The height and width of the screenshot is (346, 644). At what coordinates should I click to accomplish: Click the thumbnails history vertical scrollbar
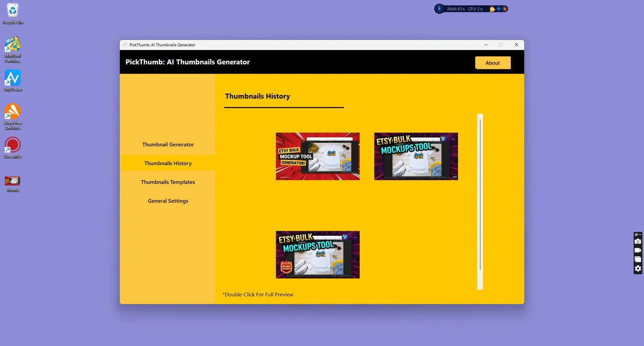pos(480,202)
